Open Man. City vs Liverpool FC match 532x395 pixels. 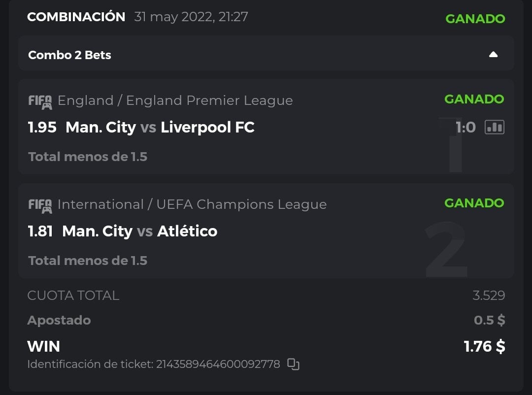pyautogui.click(x=160, y=128)
